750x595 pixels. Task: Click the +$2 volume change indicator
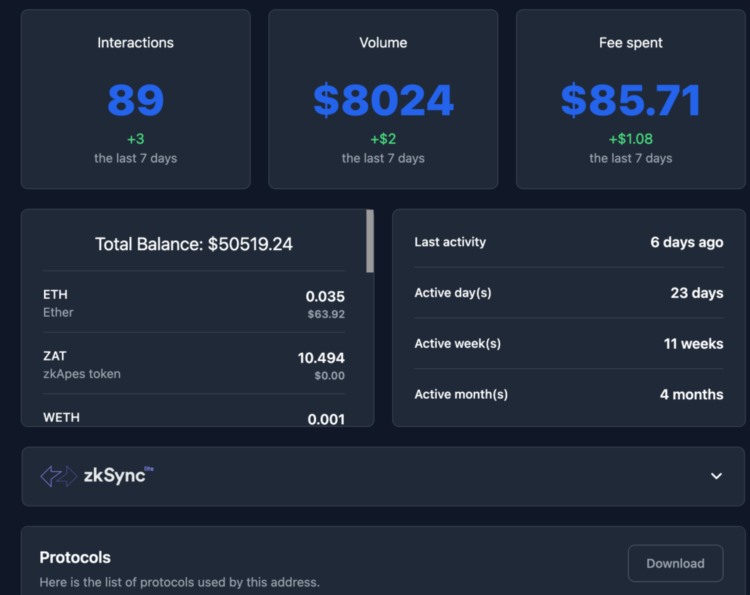pos(383,139)
